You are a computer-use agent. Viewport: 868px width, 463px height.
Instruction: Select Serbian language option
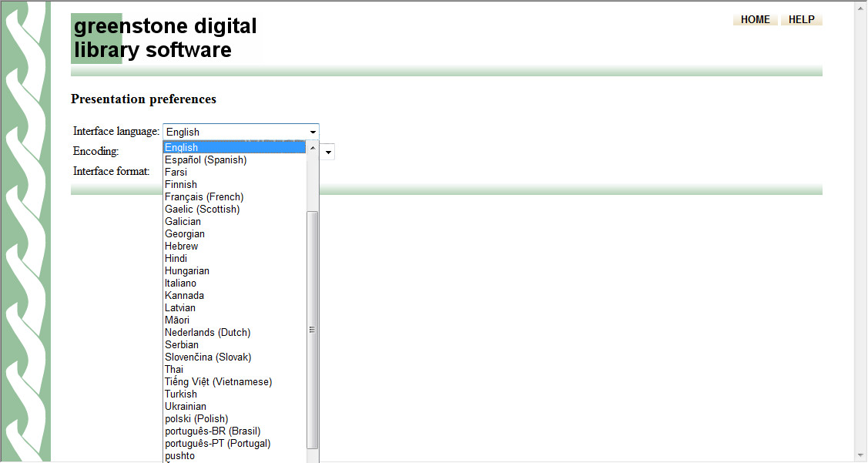(235, 344)
